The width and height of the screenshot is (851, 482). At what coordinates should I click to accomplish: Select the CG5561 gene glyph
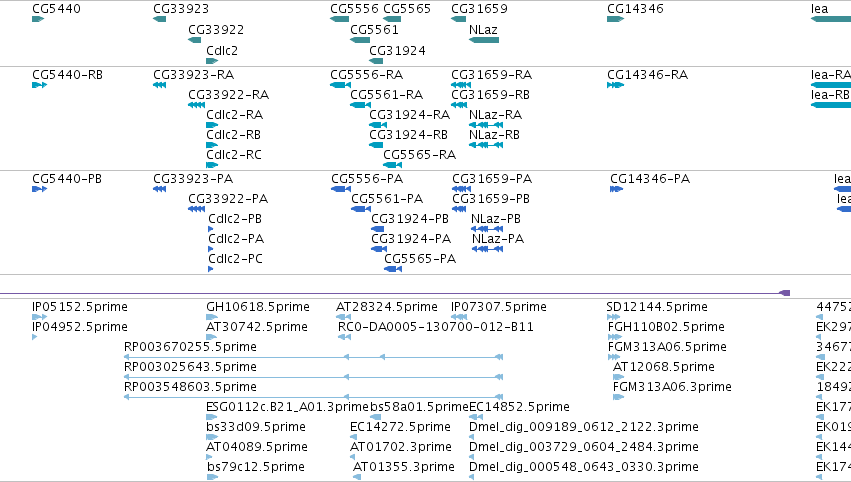coord(360,40)
